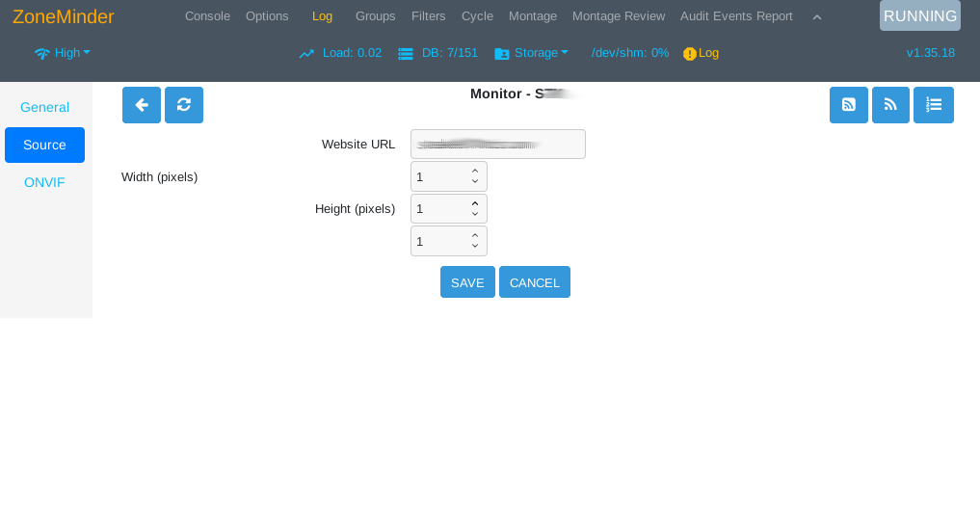Collapse the header using the up chevron
Viewport: 980px width, 505px height.
817,17
